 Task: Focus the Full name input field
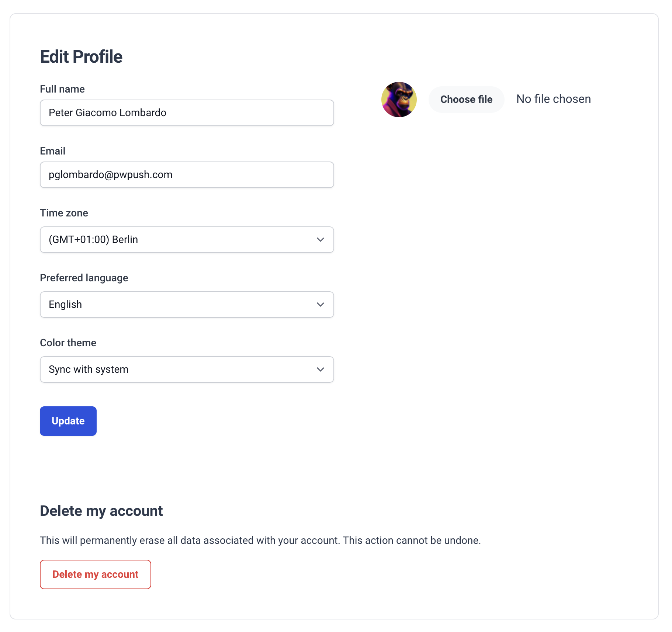(187, 113)
